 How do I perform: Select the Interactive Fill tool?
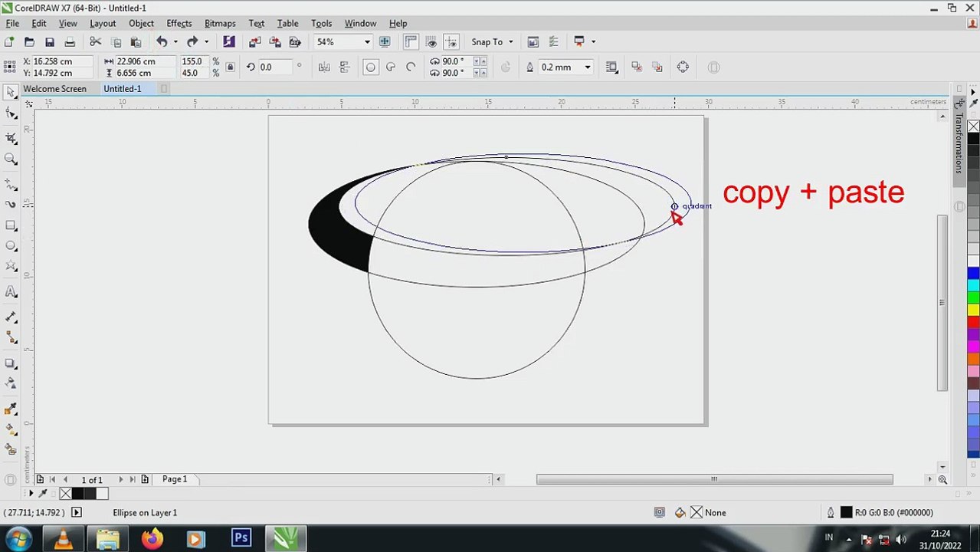(x=11, y=430)
